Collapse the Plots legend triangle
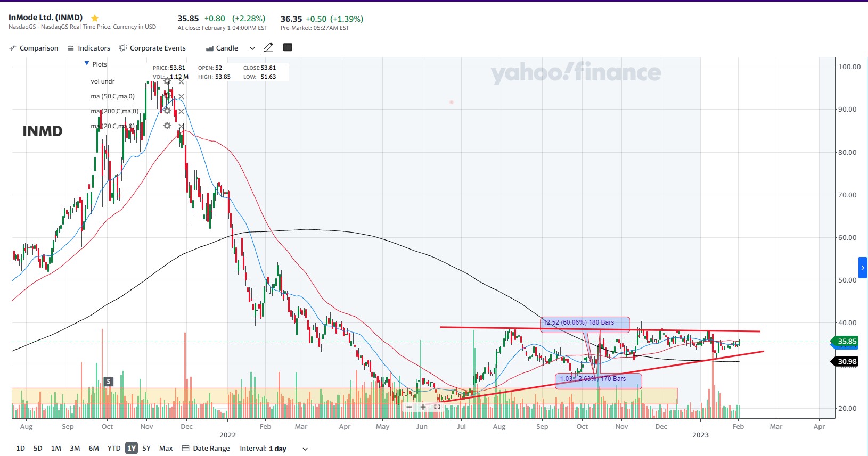Screen dimensions: 868x456 [x=87, y=63]
